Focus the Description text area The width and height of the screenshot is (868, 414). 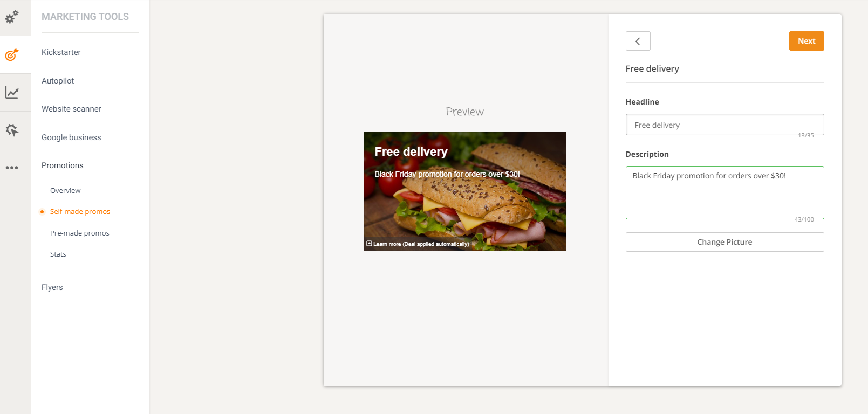[725, 192]
